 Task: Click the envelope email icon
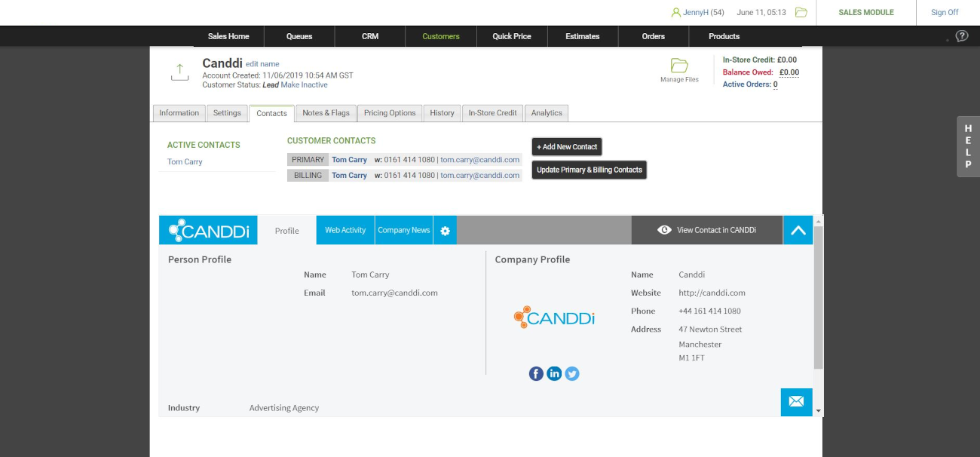796,401
